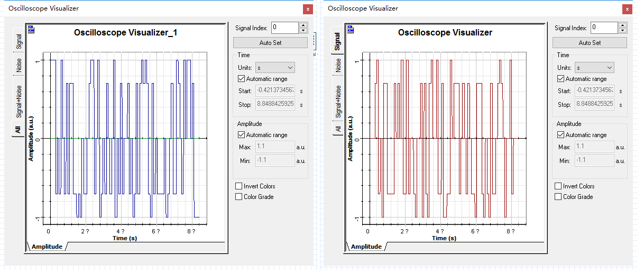Enable Color Grade in the right window
Viewport: 644px width, 272px height.
[558, 197]
